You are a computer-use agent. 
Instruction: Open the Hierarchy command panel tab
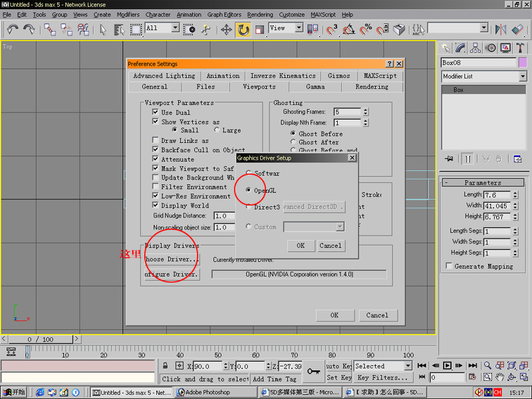(475, 48)
